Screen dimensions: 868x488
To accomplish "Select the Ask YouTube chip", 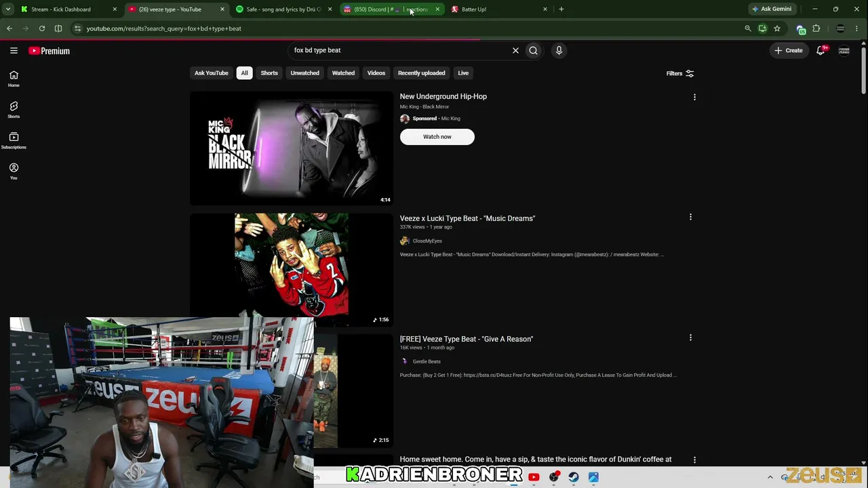I will coord(212,73).
